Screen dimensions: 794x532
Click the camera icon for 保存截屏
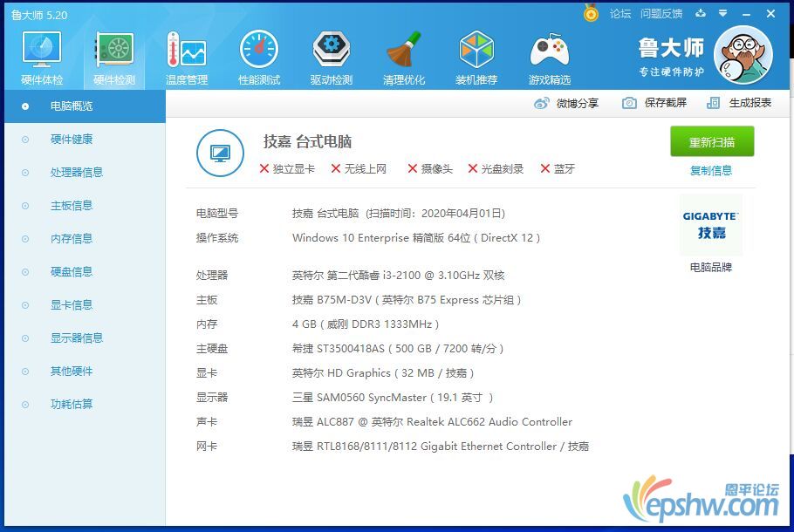click(629, 103)
